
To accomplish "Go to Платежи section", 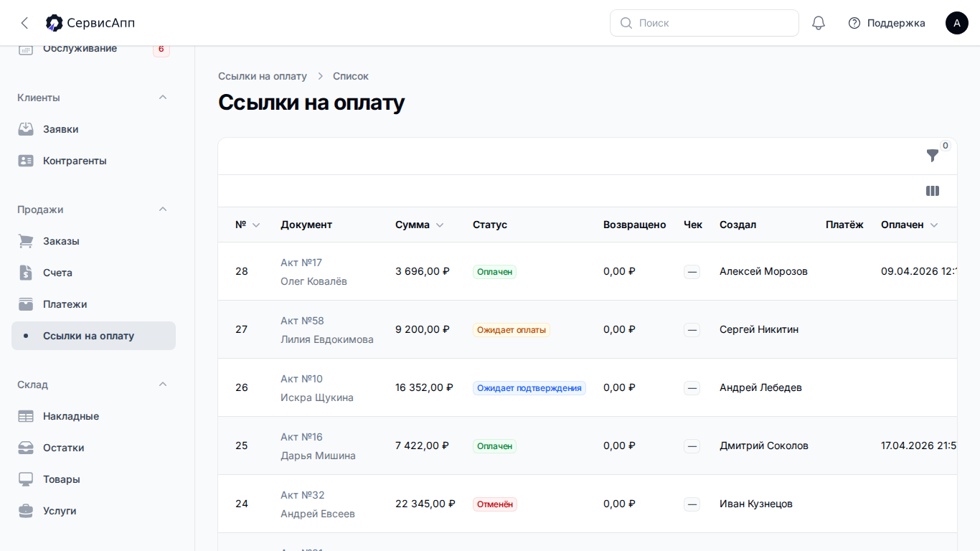I will point(93,304).
